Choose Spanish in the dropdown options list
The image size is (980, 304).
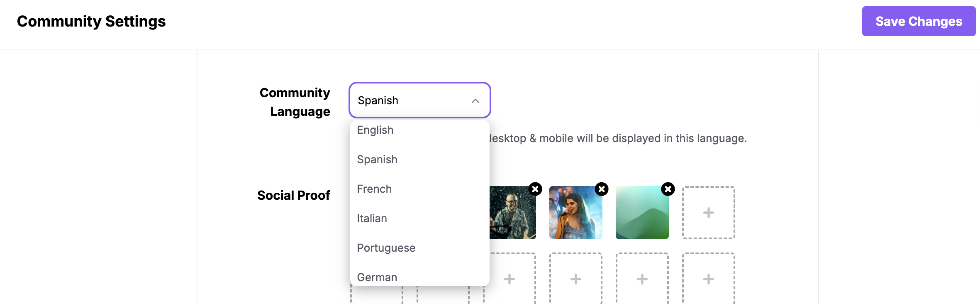coord(377,159)
